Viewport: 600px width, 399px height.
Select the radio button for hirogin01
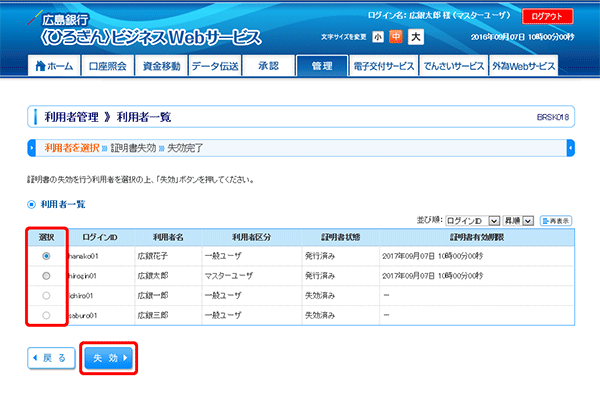tap(46, 276)
